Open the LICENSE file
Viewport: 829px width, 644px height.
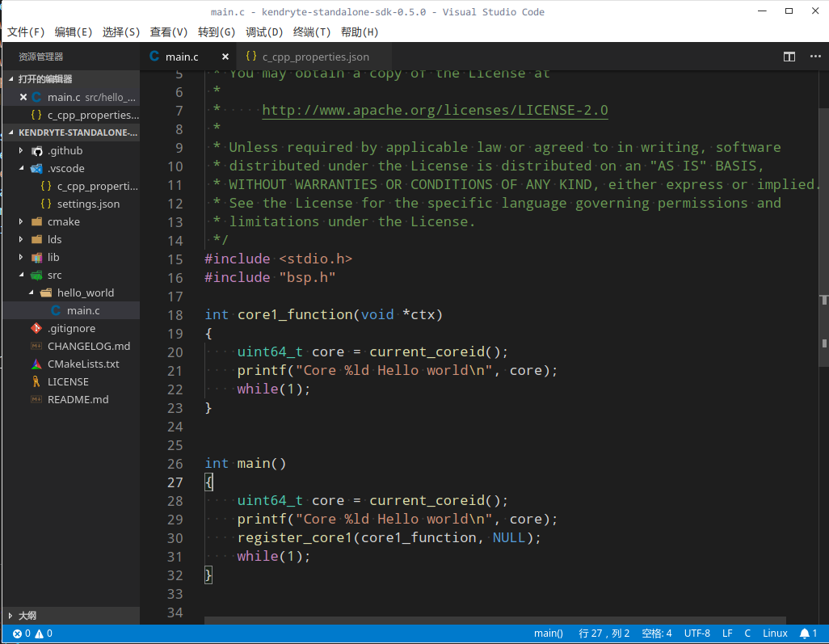68,381
